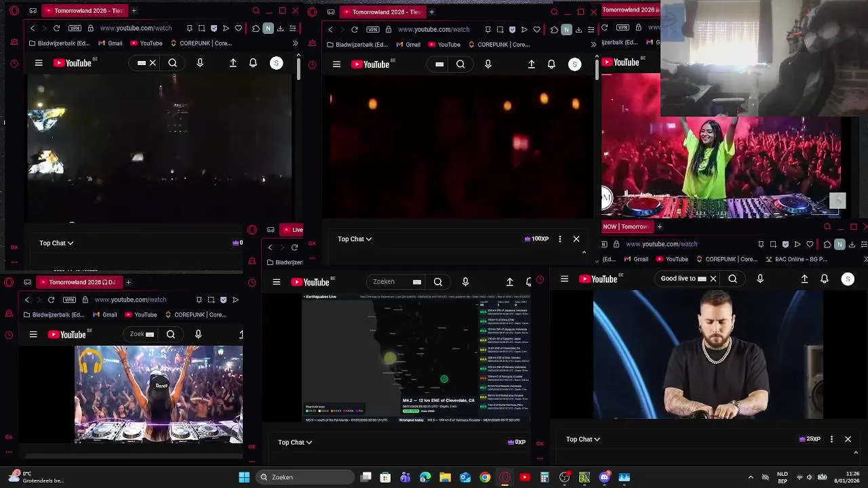Open Opera menu in dark-stage video window
This screenshot has height=488, width=868.
14,11
